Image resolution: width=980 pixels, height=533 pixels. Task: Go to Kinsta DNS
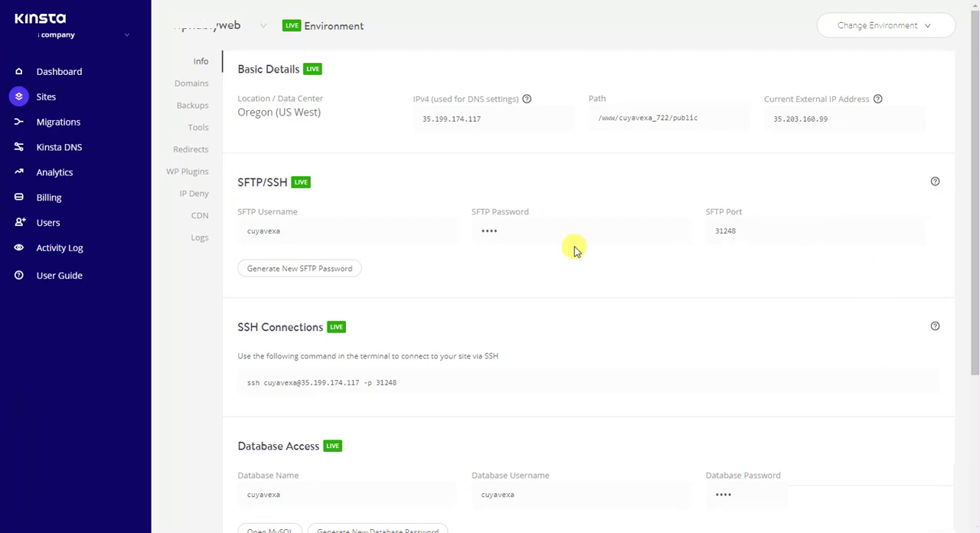(59, 147)
